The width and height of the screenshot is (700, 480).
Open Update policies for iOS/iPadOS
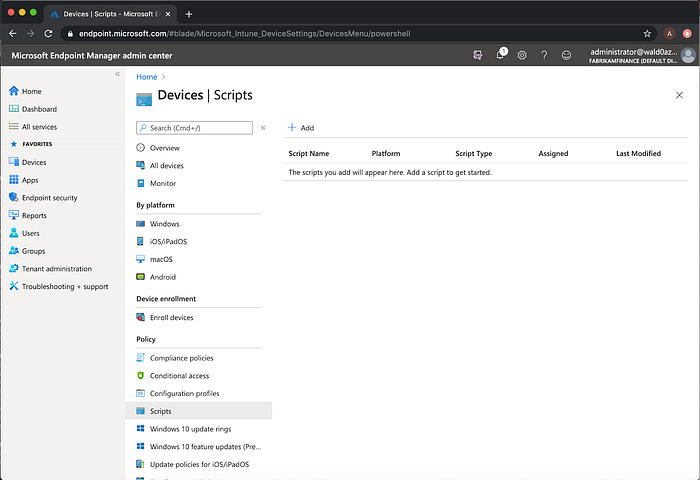(x=199, y=464)
